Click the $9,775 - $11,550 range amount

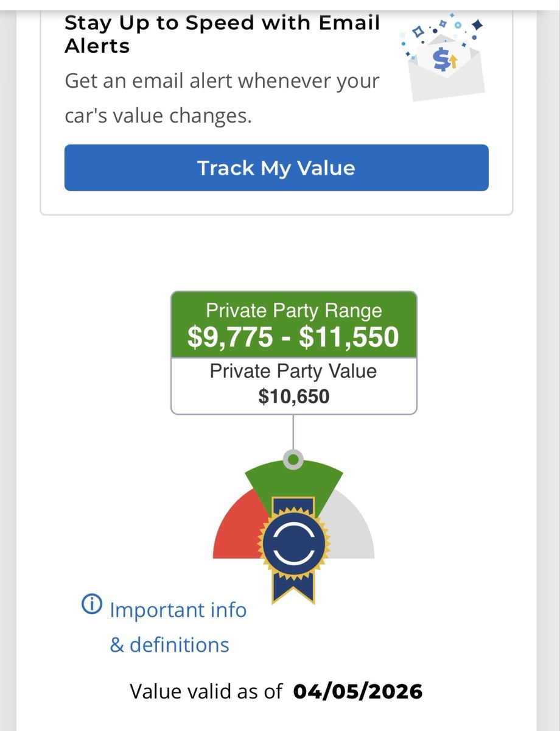pos(293,337)
